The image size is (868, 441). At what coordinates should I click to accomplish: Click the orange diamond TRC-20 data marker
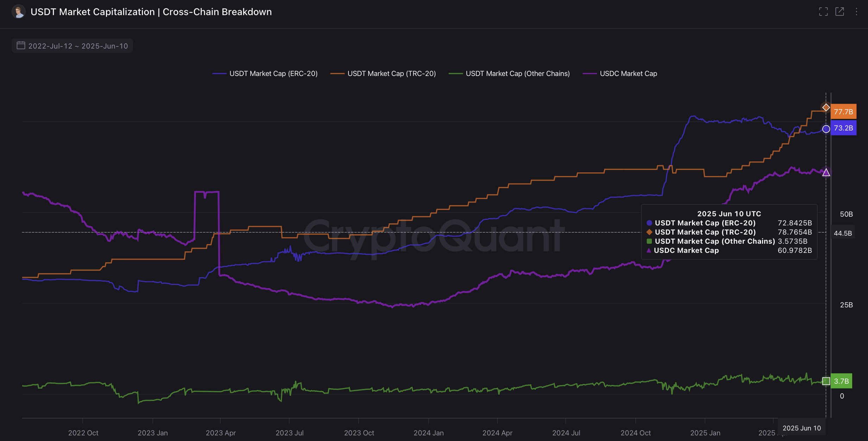(826, 107)
